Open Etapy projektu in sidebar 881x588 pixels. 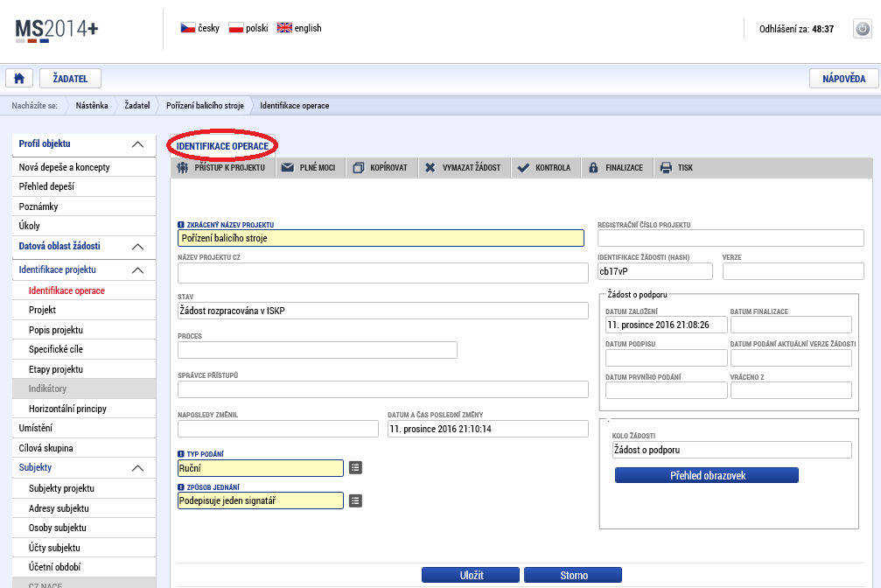coord(84,369)
